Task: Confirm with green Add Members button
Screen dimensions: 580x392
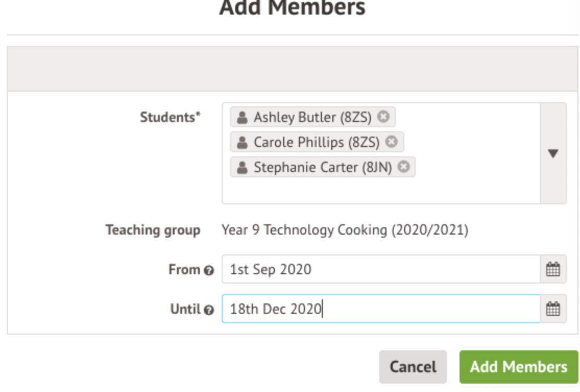Action: (518, 366)
